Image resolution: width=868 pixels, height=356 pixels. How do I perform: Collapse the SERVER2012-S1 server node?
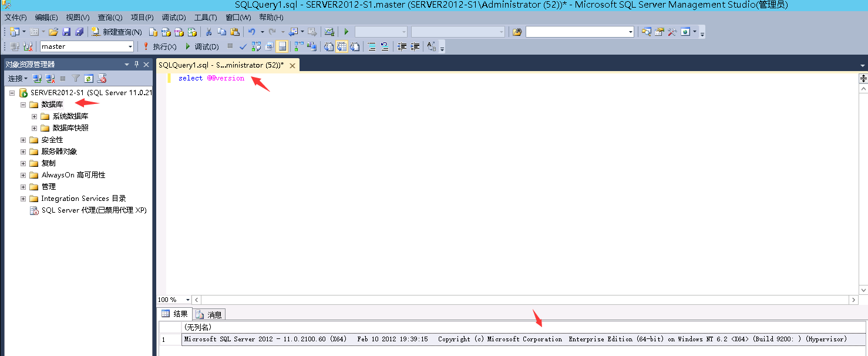pos(12,93)
